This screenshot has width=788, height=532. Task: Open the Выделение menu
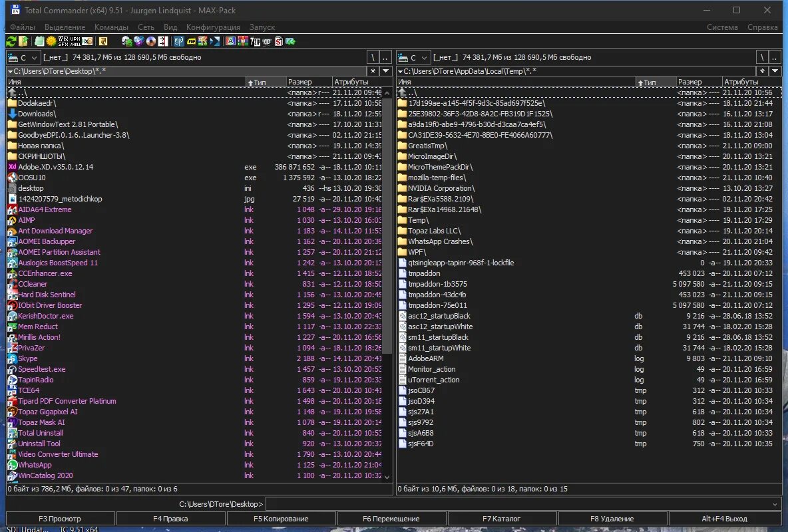65,27
